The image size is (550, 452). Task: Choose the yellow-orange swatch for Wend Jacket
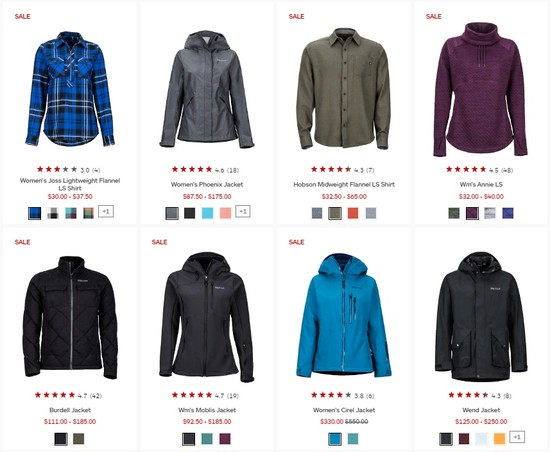click(x=499, y=439)
